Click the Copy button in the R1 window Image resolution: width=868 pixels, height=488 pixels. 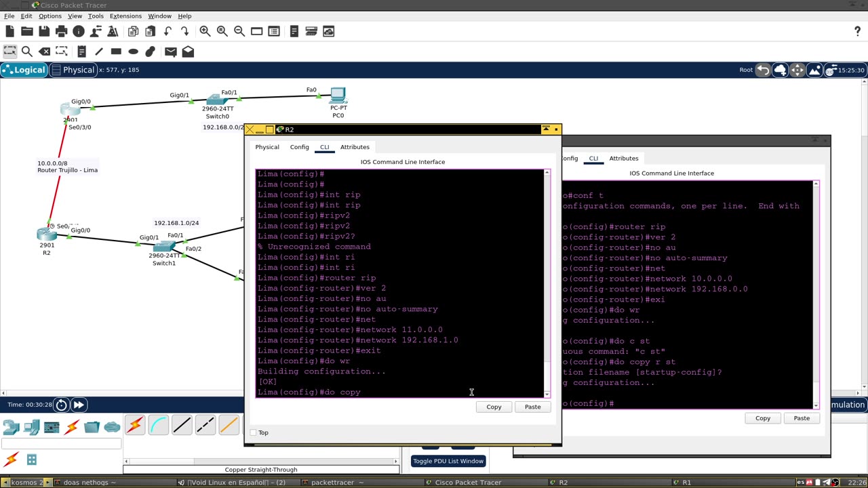coord(763,418)
